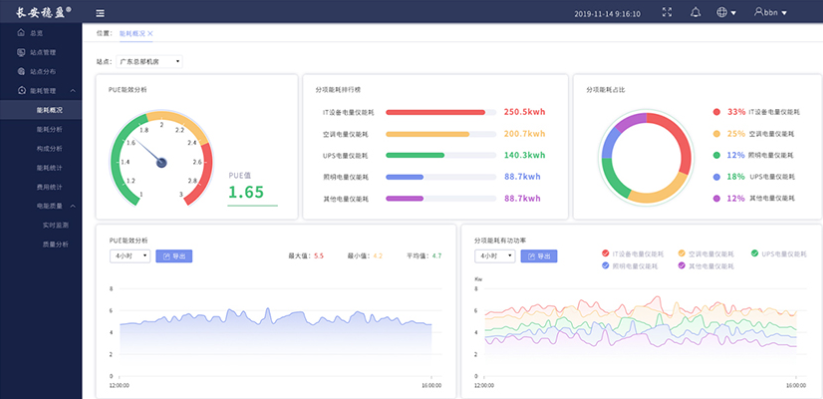Select 能耗统计 in the sidebar
The width and height of the screenshot is (823, 399).
click(49, 167)
